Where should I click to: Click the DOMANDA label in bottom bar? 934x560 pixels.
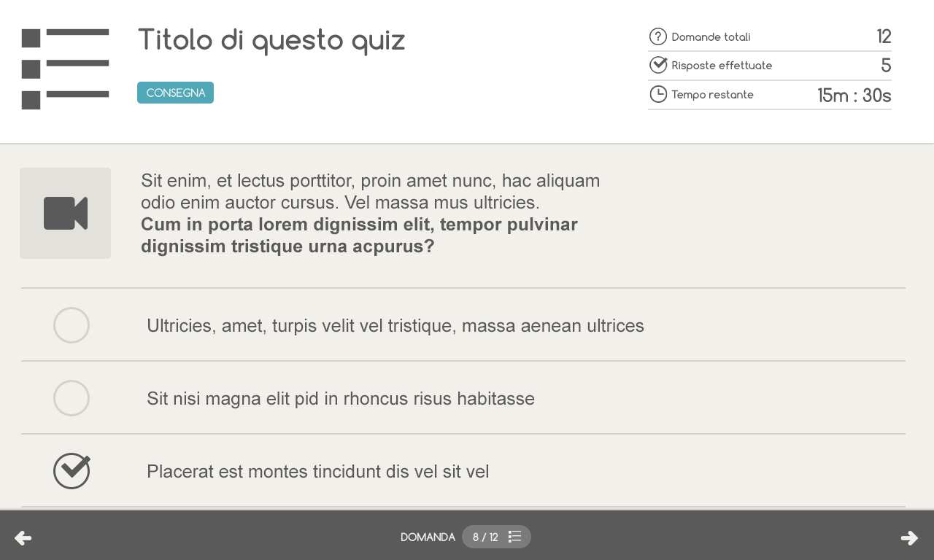pyautogui.click(x=428, y=537)
